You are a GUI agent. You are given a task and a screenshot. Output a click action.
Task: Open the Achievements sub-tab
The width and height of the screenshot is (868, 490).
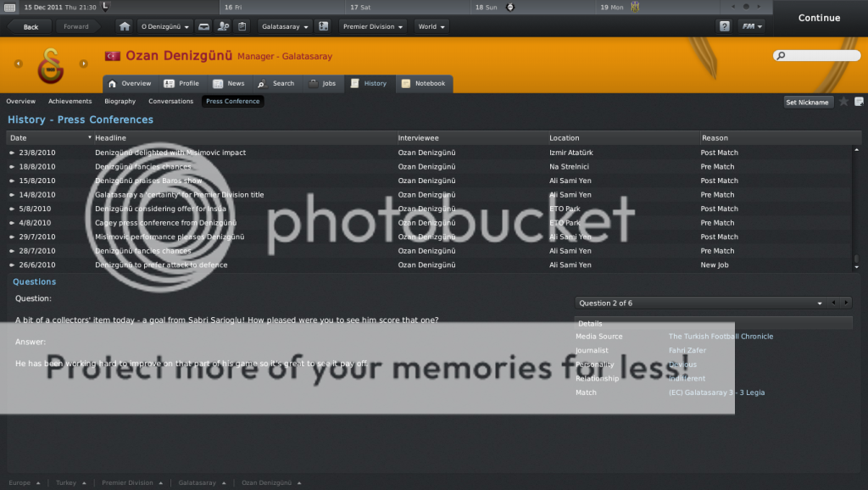[x=70, y=102]
